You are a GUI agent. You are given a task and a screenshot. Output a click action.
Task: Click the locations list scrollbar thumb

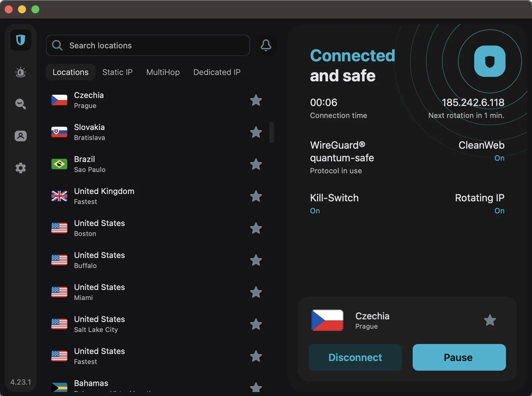(272, 132)
